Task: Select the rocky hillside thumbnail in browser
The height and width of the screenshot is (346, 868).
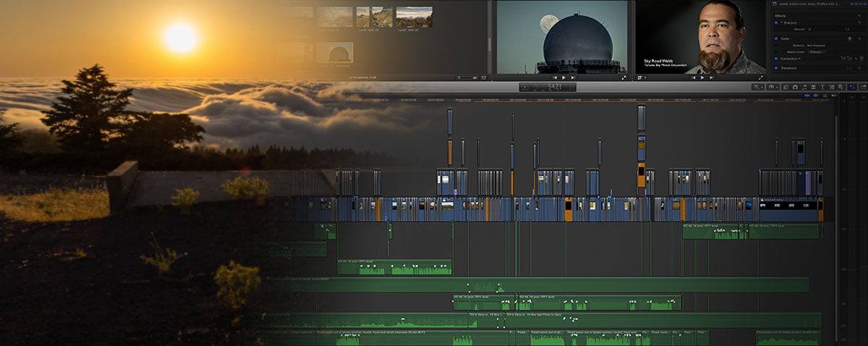Action: click(375, 17)
